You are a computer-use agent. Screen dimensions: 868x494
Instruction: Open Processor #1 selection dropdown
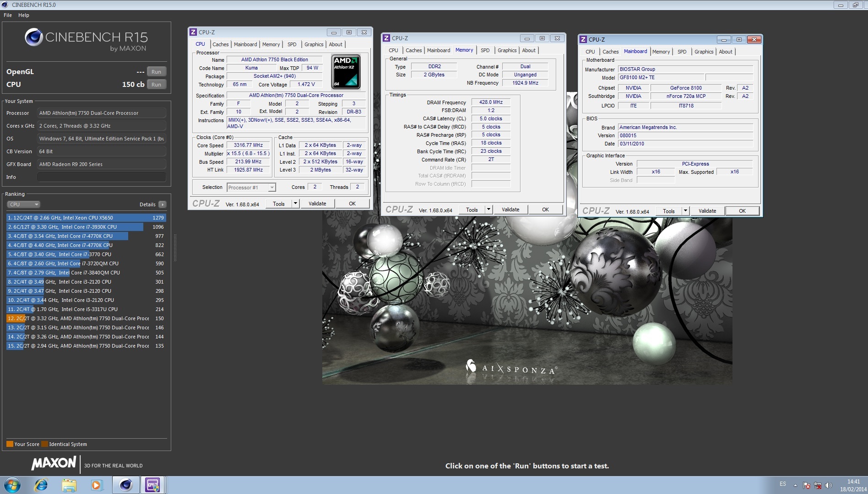(x=251, y=188)
